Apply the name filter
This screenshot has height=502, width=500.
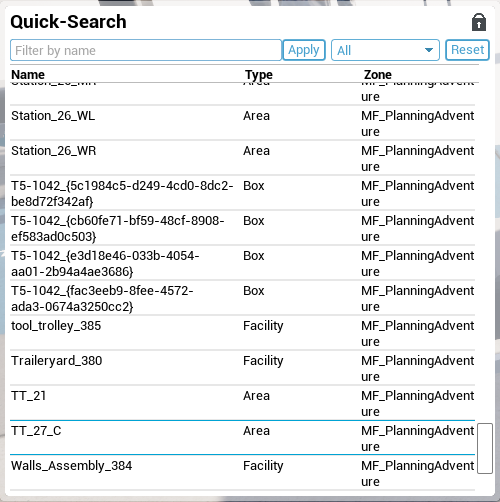(304, 50)
